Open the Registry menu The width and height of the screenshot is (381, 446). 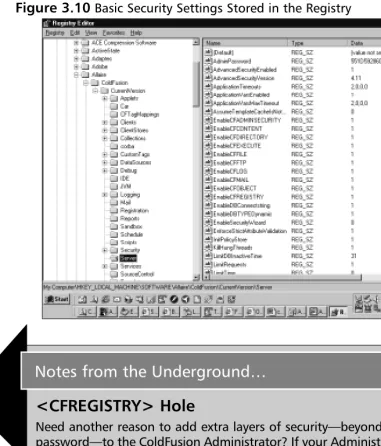[55, 33]
